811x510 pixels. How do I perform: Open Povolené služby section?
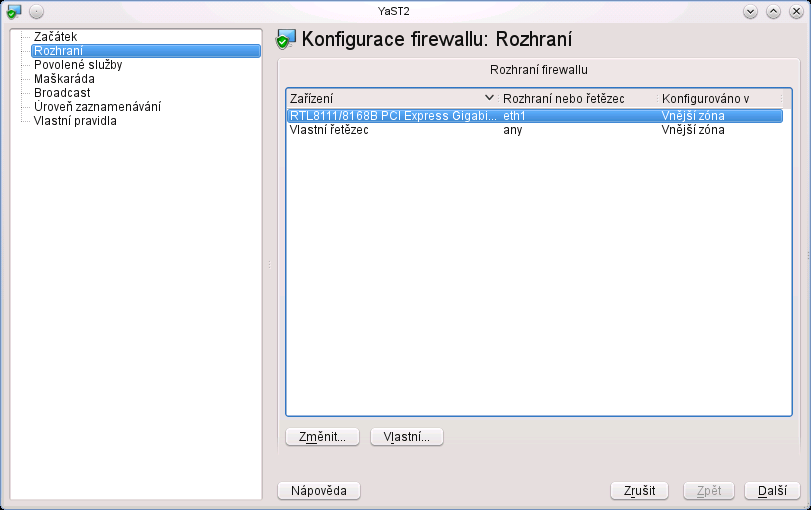[x=78, y=65]
